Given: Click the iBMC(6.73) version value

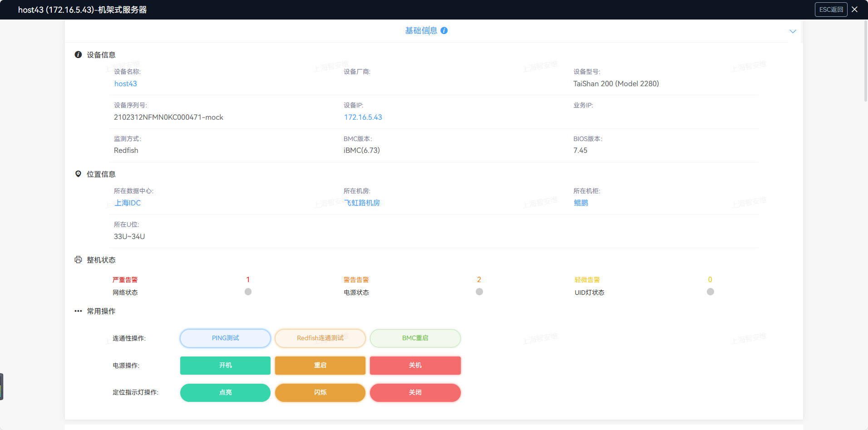Looking at the screenshot, I should coord(362,150).
